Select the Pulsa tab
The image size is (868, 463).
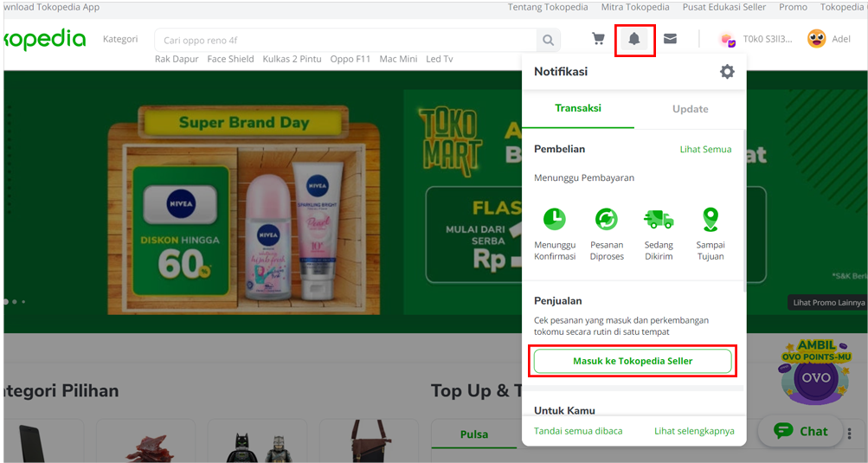(x=474, y=434)
